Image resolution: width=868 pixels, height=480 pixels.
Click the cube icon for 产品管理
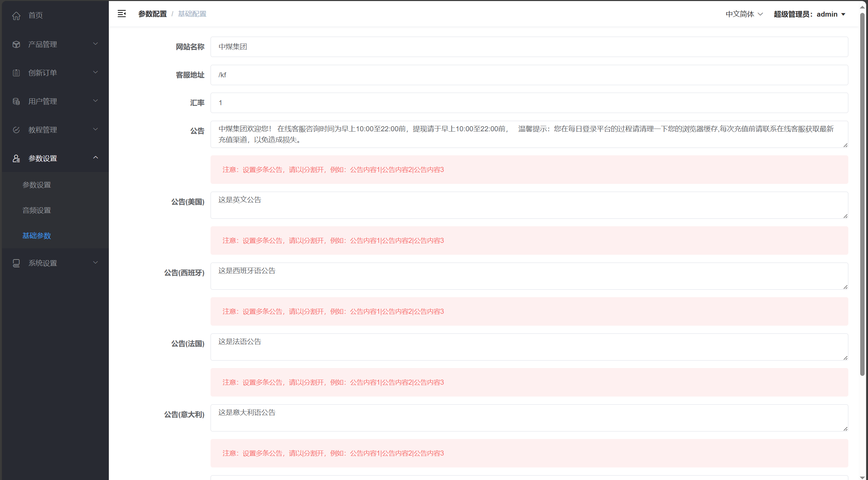[16, 44]
